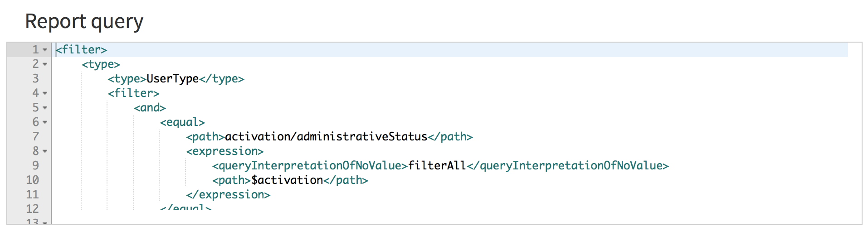Place cursor in UserType text
Image resolution: width=868 pixels, height=241 pixels.
pyautogui.click(x=172, y=79)
